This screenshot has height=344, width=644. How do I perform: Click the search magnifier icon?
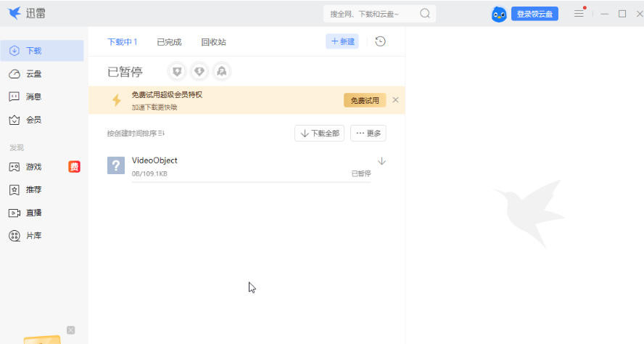pos(425,13)
